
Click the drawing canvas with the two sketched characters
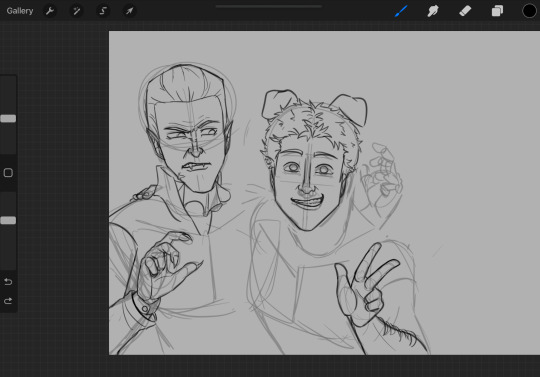[x=324, y=193]
